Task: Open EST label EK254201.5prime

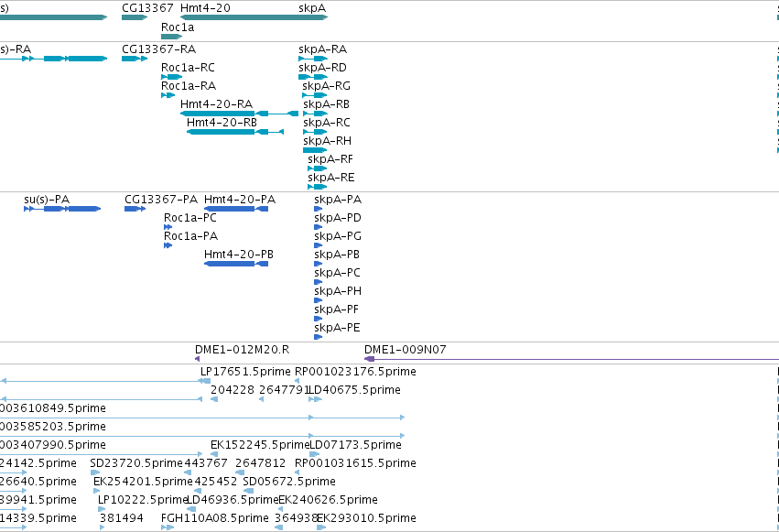Action: tap(143, 483)
